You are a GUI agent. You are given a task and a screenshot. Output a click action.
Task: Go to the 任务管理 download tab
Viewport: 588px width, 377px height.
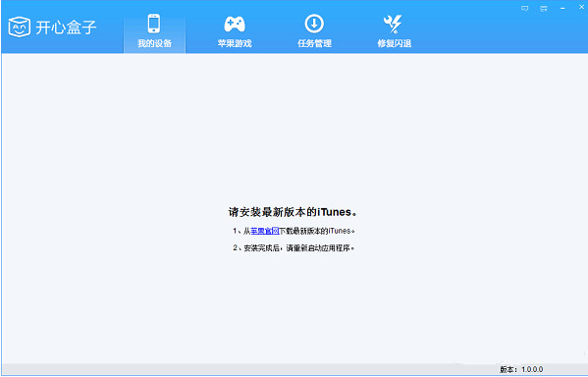point(314,31)
